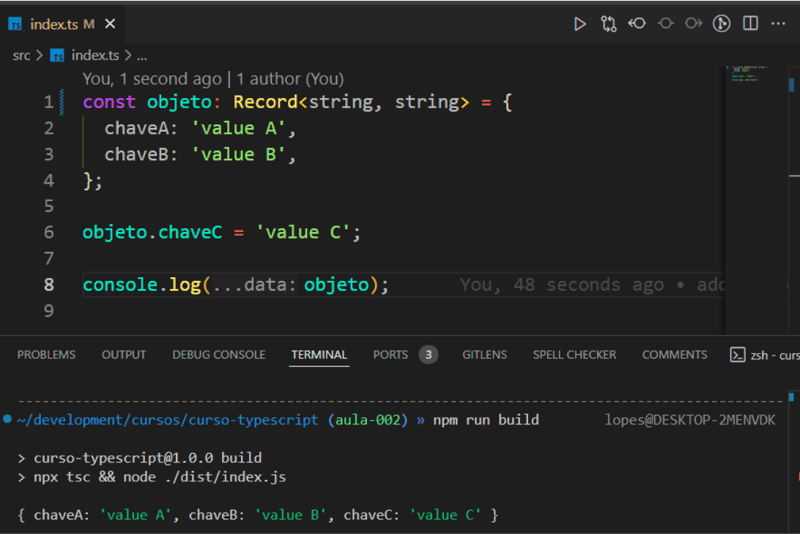800x534 pixels.
Task: Toggle GitLens file annotations icon
Action: coord(721,23)
